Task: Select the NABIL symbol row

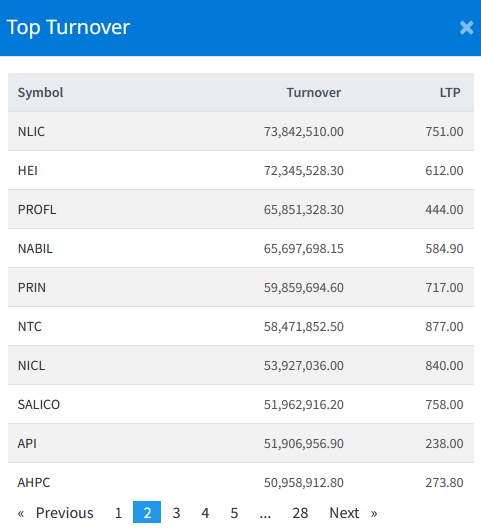Action: [241, 248]
